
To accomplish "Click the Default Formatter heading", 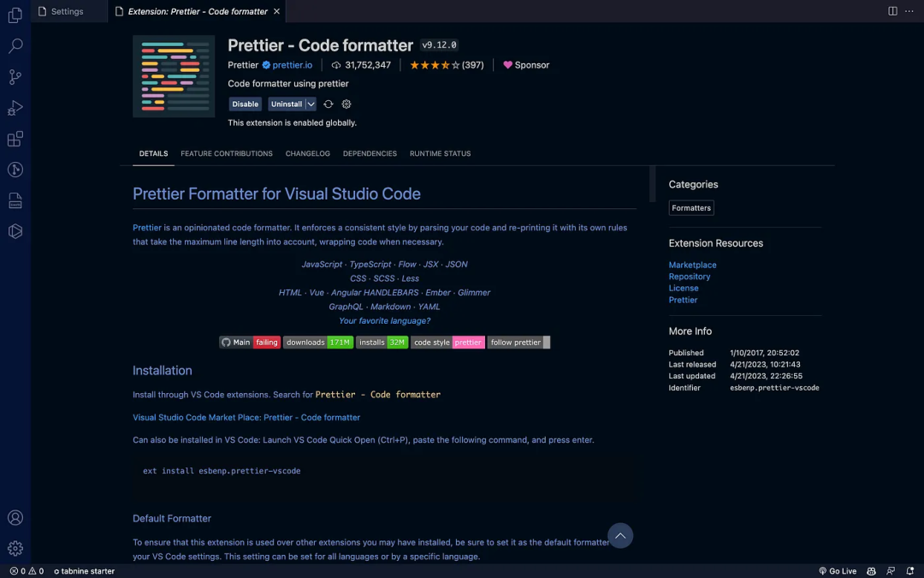I will [x=171, y=518].
